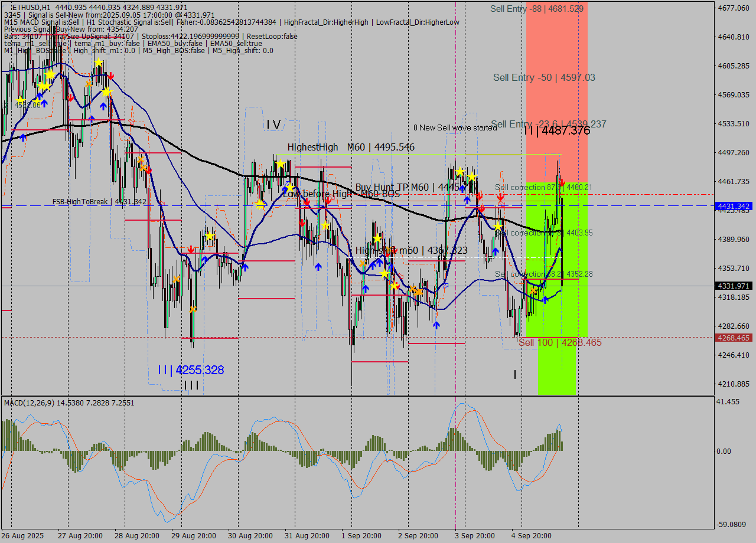Click the '0 New Sell wave started' text
This screenshot has width=756, height=543.
point(455,128)
